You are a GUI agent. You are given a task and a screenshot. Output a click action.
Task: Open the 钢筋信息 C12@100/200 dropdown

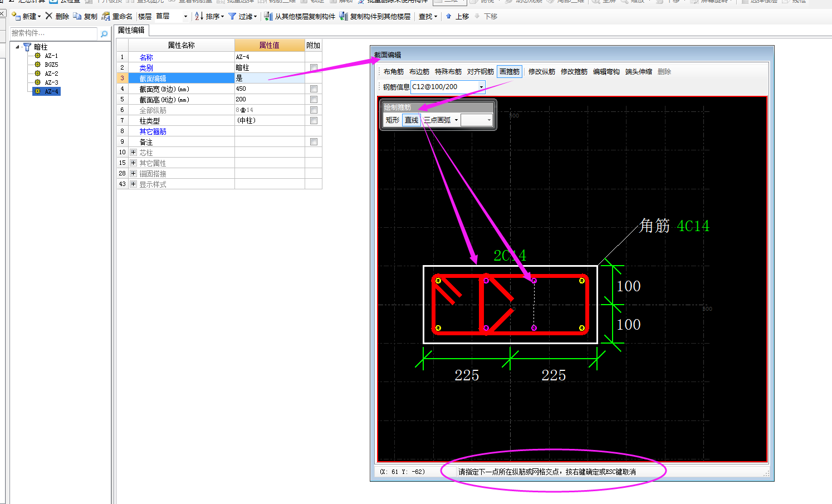[481, 87]
